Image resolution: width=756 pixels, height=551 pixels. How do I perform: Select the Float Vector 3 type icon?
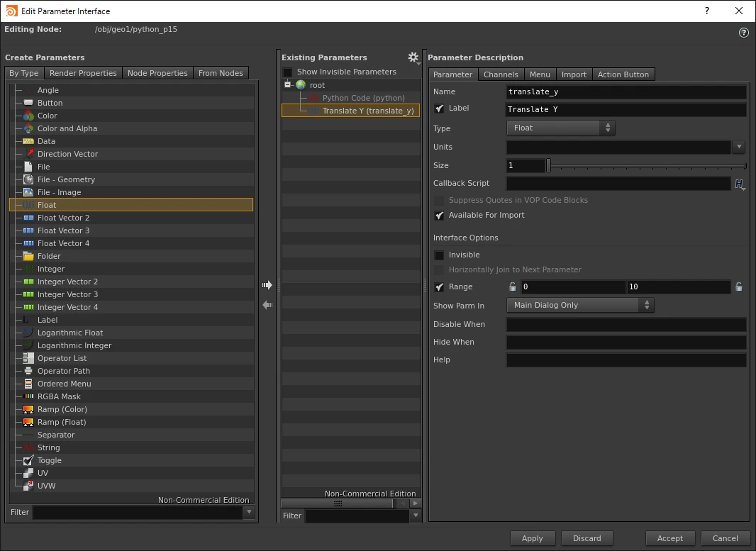[28, 230]
